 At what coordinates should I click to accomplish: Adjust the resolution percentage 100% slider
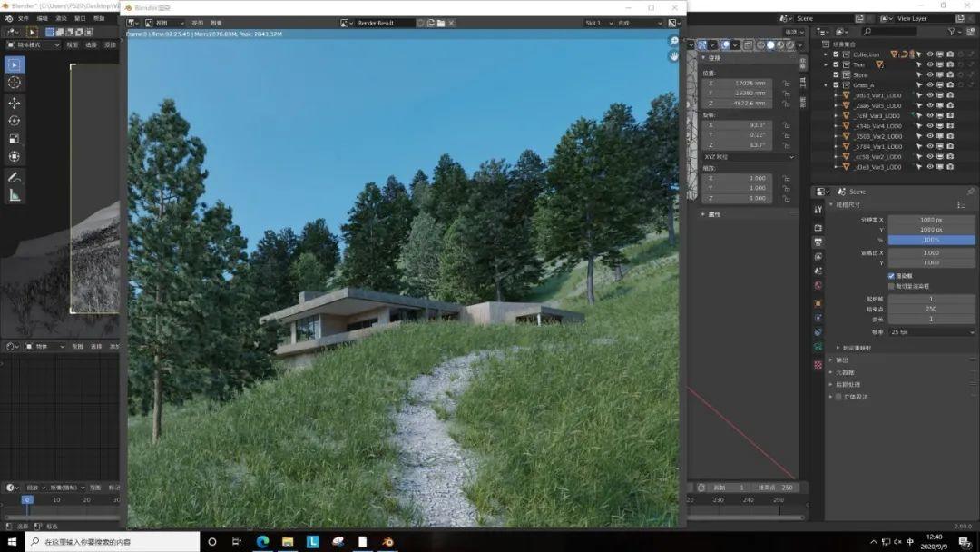(x=931, y=240)
